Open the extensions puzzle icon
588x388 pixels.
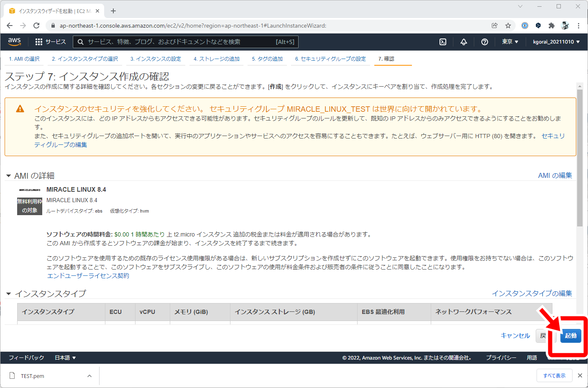552,26
